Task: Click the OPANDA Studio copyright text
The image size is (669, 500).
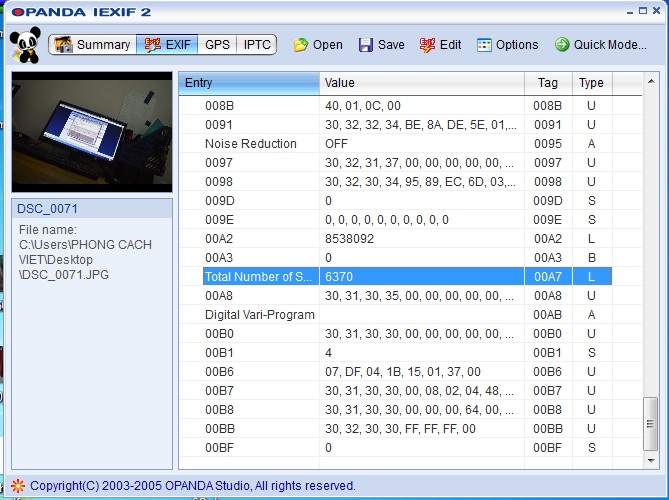Action: click(193, 486)
